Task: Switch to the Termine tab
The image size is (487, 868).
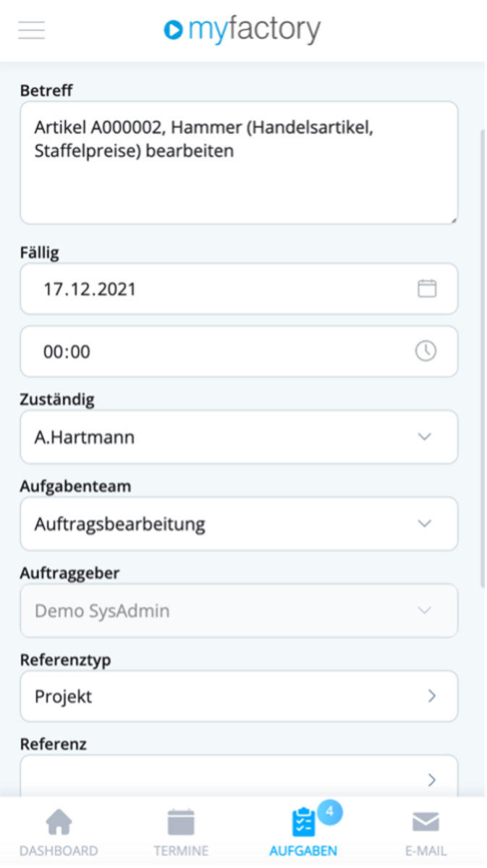Action: coord(181,832)
